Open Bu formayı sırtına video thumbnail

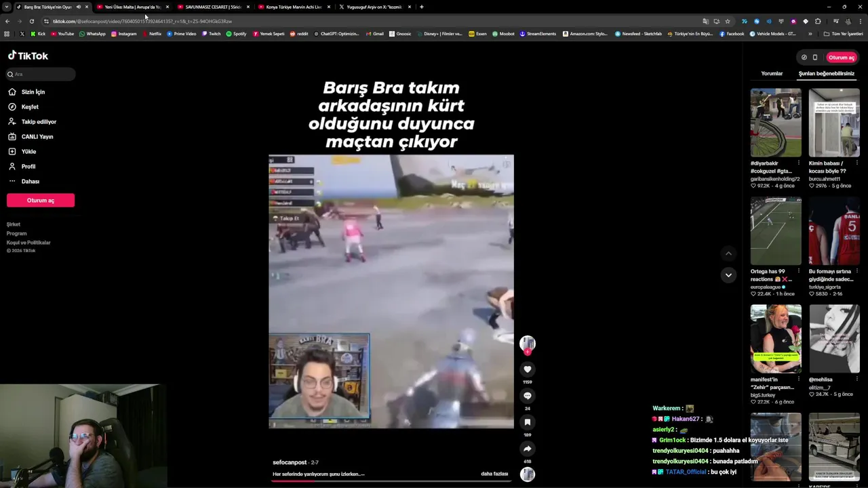point(834,231)
